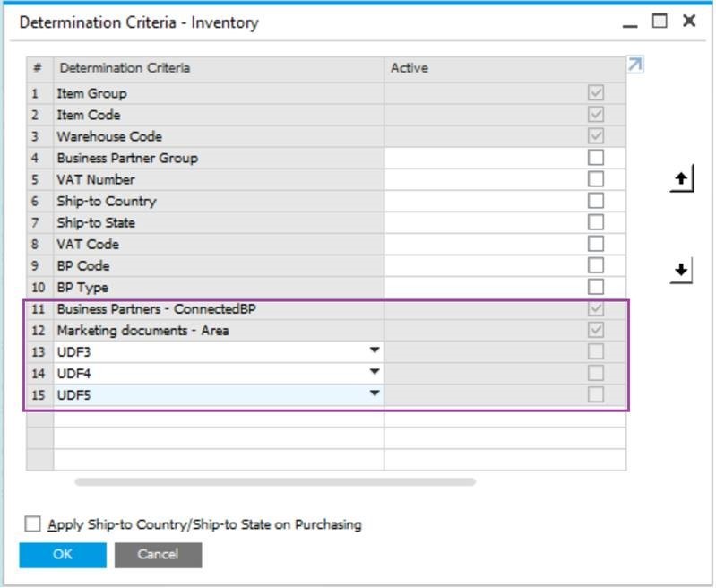This screenshot has width=716, height=588.
Task: Click the move row up arrow
Action: (682, 178)
